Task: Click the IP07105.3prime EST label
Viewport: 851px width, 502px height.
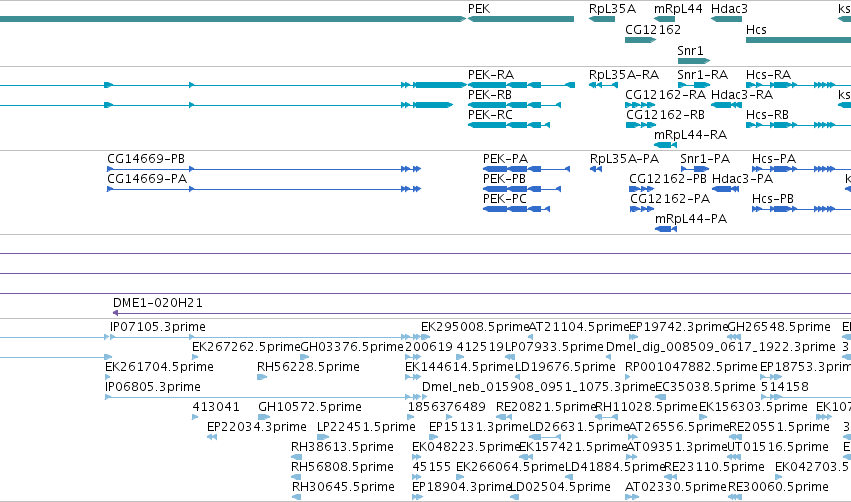Action: click(x=157, y=327)
